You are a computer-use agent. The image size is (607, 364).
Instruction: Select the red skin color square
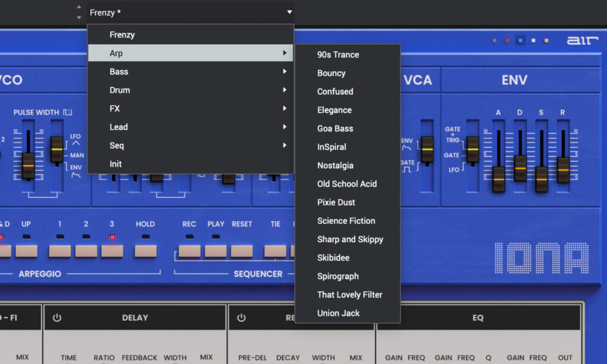507,41
